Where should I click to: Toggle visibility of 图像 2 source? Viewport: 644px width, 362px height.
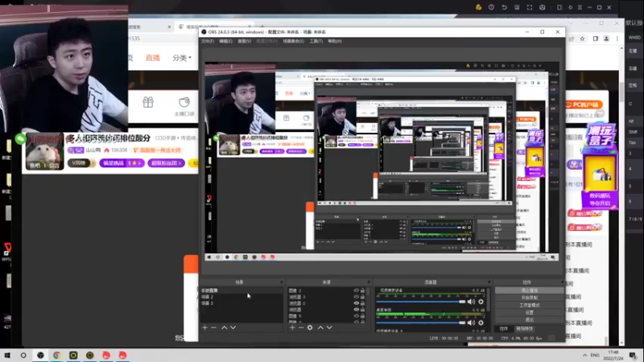click(356, 290)
